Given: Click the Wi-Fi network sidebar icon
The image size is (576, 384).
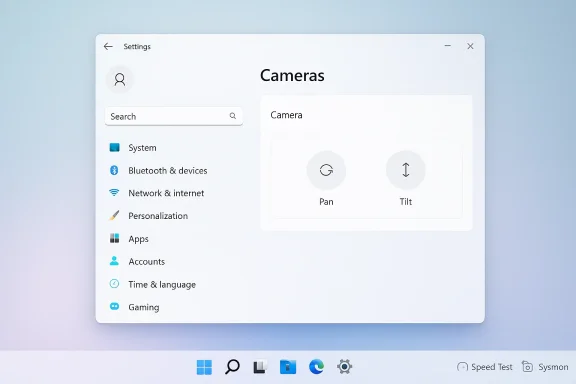Looking at the screenshot, I should pyautogui.click(x=114, y=193).
